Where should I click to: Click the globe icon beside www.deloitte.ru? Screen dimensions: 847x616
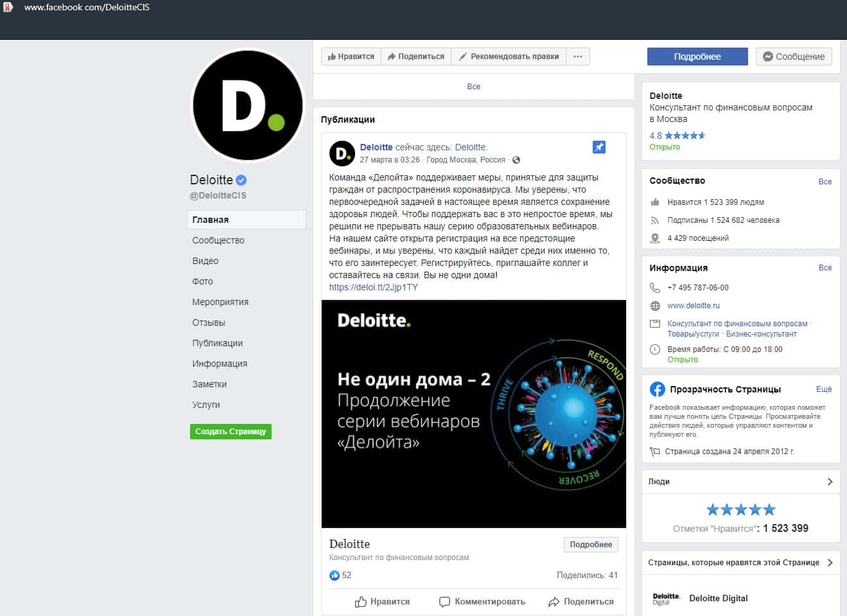(x=655, y=306)
